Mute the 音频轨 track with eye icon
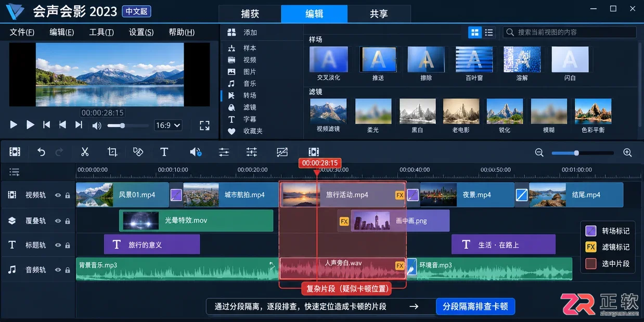Screen dimensions: 644x322 coord(58,270)
